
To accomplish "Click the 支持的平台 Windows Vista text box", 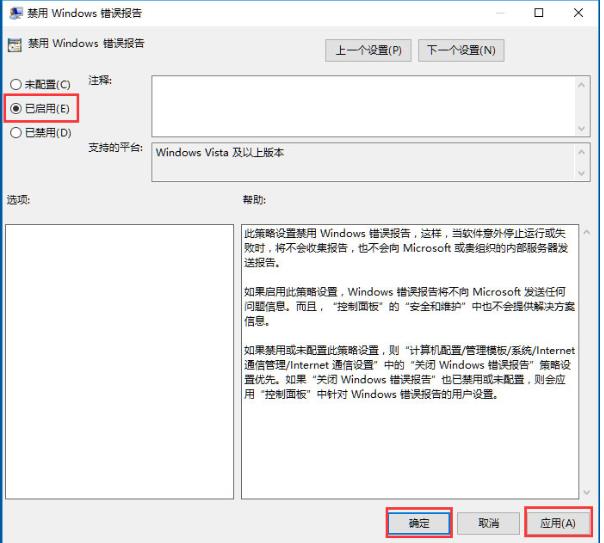I will tap(363, 162).
